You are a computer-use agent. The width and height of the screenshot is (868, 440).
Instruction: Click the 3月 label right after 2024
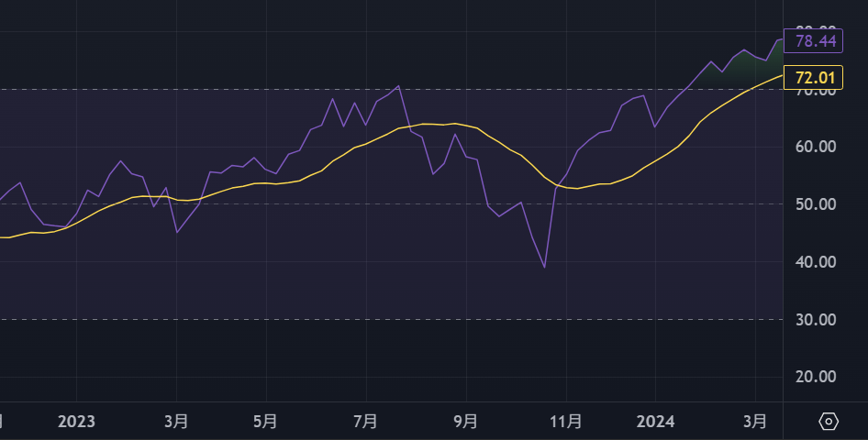tap(754, 422)
